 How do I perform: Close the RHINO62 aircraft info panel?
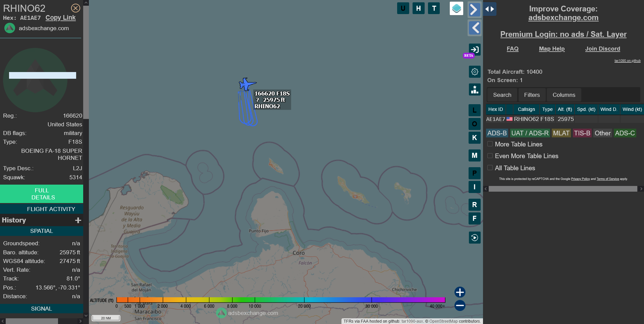(x=75, y=8)
